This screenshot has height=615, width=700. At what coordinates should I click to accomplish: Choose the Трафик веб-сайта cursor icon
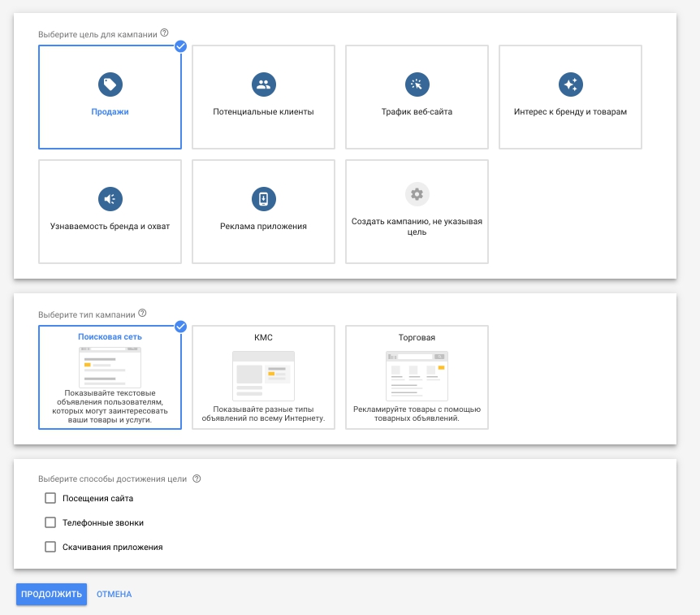417,84
